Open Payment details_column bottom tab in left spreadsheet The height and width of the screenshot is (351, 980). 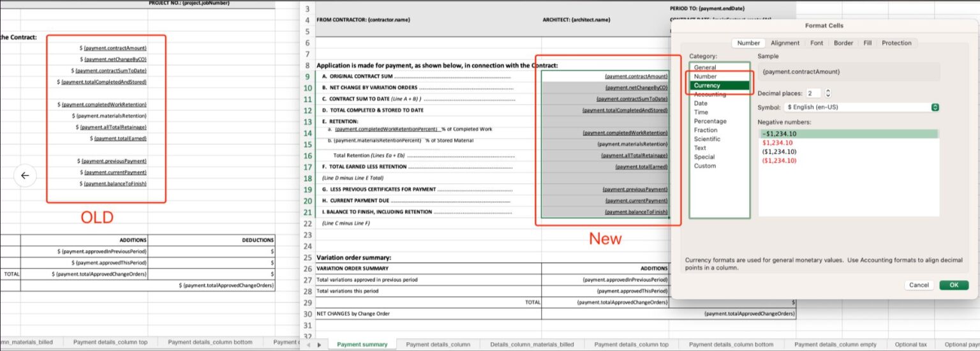click(x=210, y=342)
